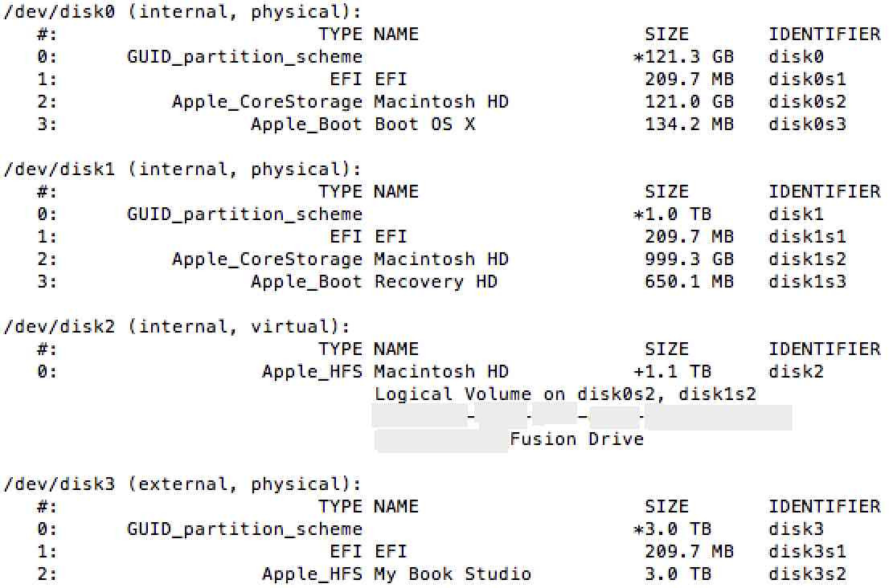Select the 650.1 MB size value

pos(689,282)
